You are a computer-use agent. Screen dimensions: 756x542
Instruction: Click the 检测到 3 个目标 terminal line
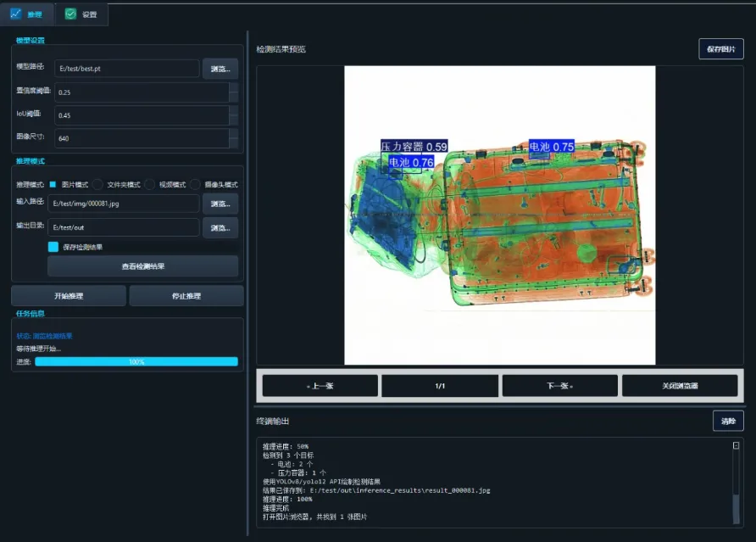click(288, 455)
